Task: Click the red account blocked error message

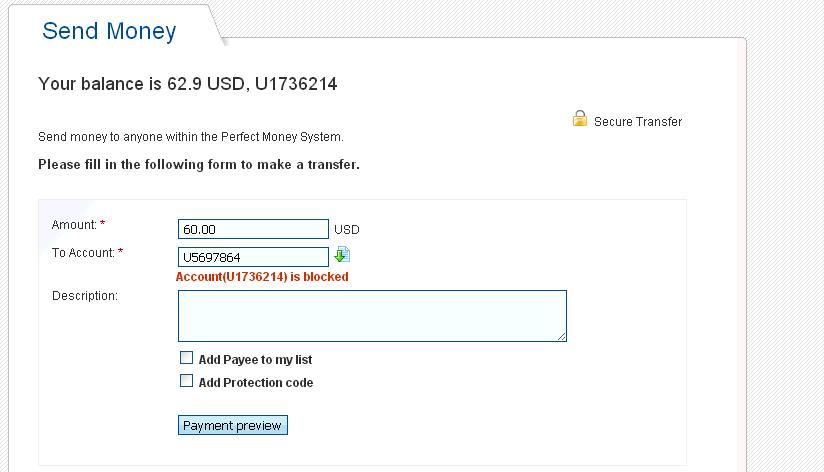Action: pos(262,277)
